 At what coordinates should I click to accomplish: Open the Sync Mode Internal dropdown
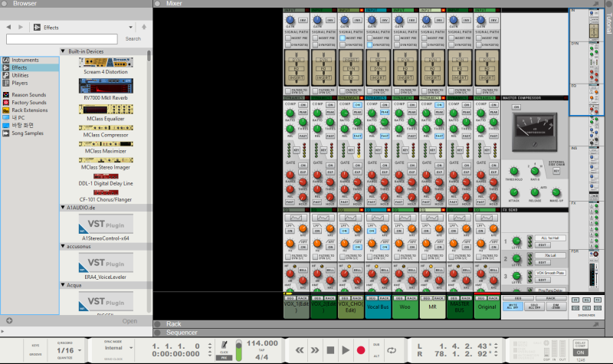pyautogui.click(x=131, y=348)
